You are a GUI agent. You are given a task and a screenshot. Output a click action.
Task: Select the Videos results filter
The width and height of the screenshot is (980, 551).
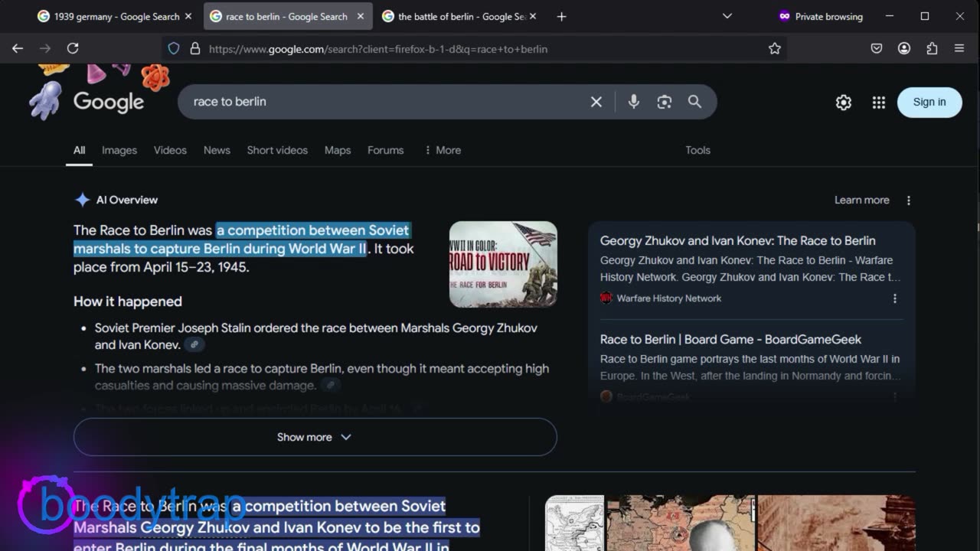pyautogui.click(x=170, y=150)
